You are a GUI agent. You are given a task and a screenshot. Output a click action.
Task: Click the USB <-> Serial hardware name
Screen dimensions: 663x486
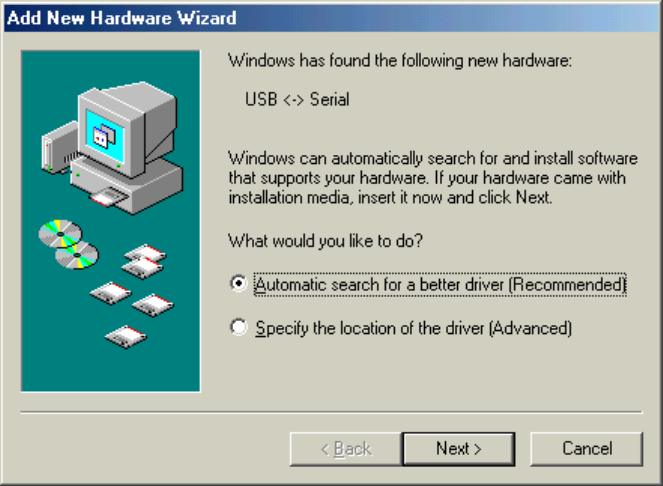tap(297, 100)
